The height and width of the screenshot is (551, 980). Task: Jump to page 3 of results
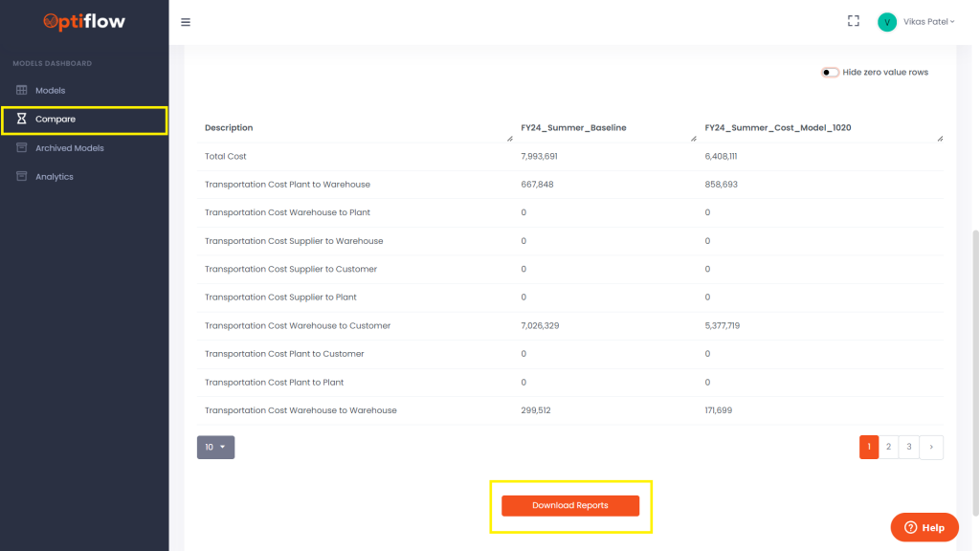coord(909,447)
